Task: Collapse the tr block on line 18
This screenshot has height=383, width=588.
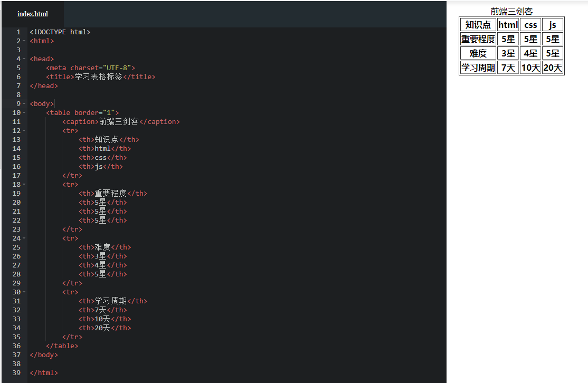Action: point(24,185)
